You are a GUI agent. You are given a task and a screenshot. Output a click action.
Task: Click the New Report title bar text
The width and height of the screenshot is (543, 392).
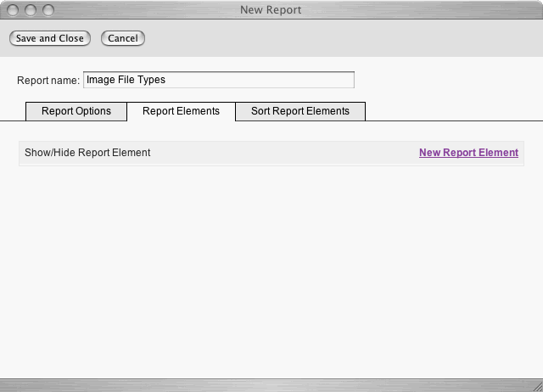[x=271, y=10]
